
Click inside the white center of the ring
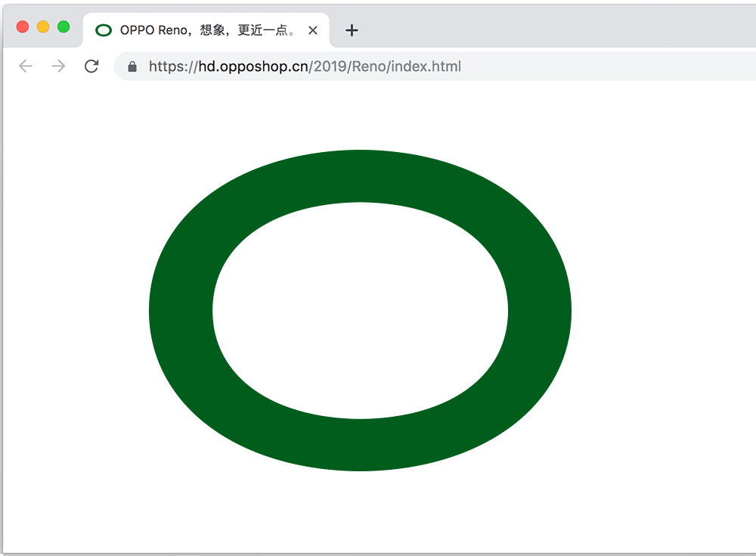coord(359,310)
